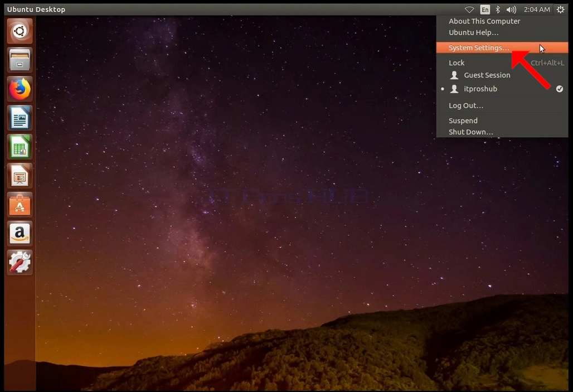
Task: Choose Shut Down… option
Action: [502, 132]
